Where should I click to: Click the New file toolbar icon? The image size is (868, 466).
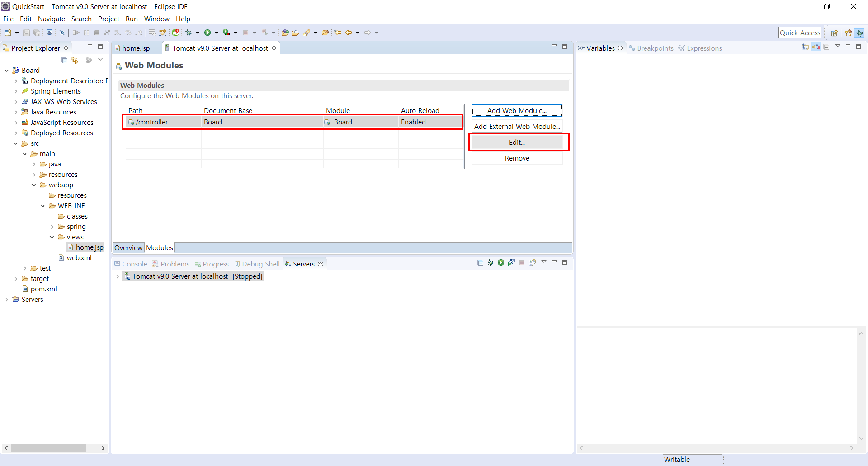pos(8,33)
